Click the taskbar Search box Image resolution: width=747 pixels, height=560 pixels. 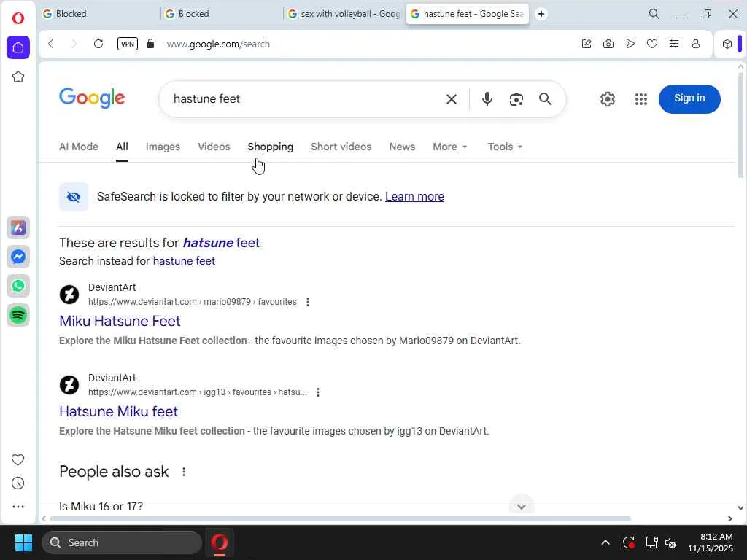[x=122, y=542]
